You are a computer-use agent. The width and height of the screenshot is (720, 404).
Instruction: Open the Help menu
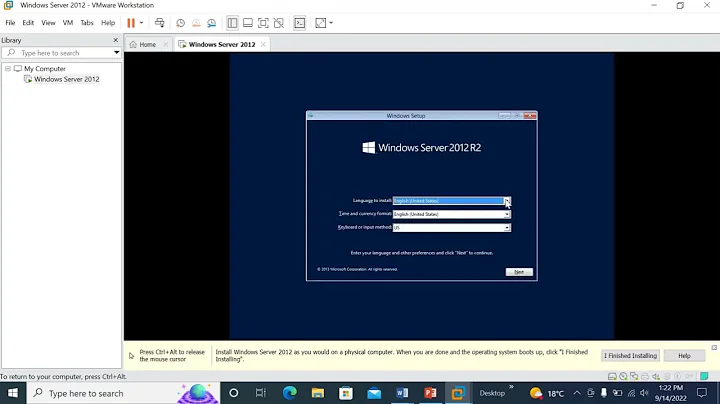[108, 22]
